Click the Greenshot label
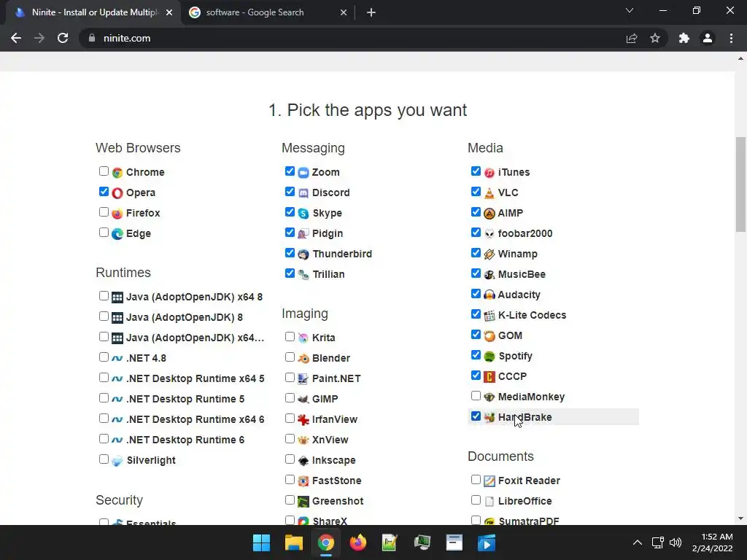747x560 pixels. [x=338, y=501]
